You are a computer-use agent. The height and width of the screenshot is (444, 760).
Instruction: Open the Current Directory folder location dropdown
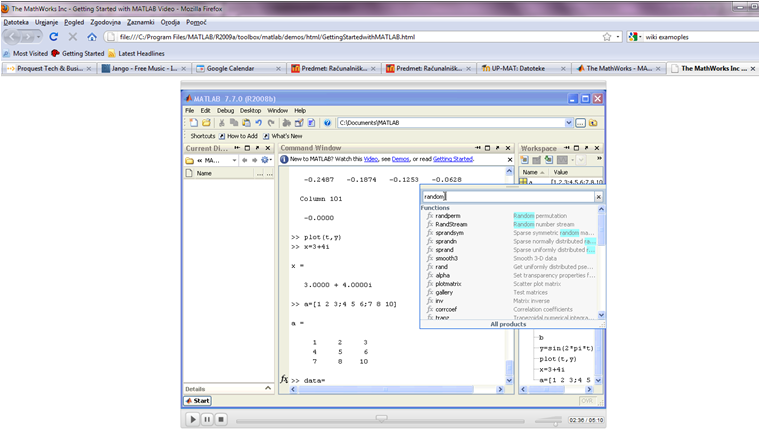(235, 160)
